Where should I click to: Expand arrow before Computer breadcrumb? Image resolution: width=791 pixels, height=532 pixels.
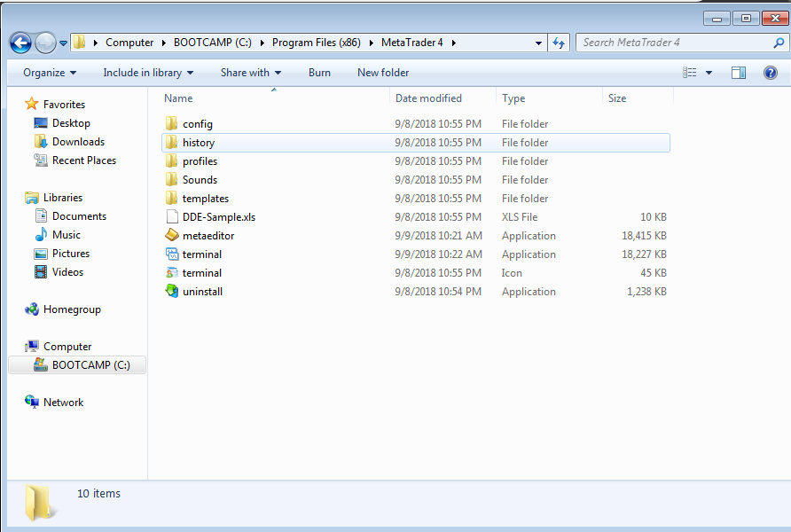(x=96, y=43)
